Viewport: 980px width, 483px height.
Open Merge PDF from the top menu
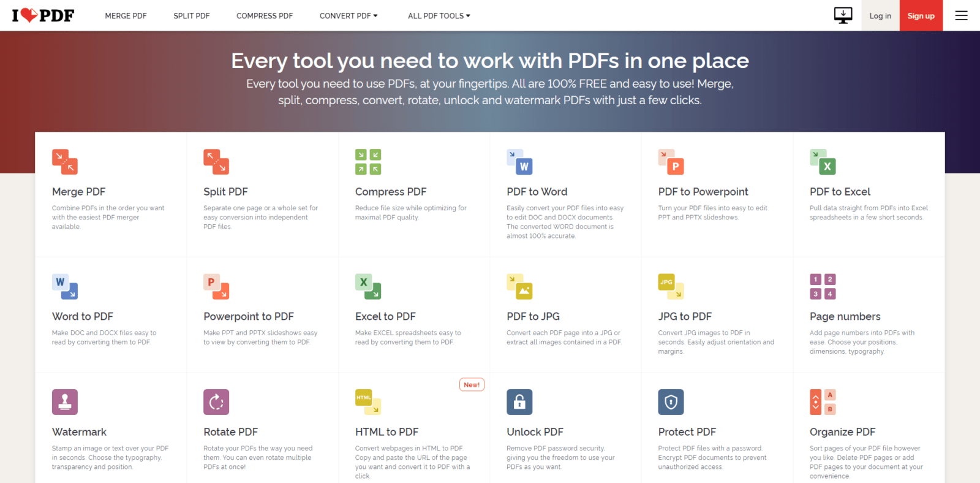(126, 16)
